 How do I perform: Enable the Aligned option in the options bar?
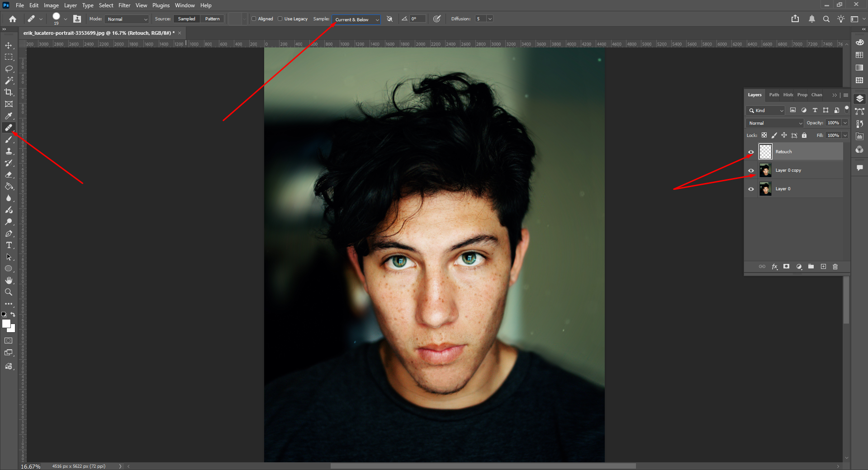point(254,19)
